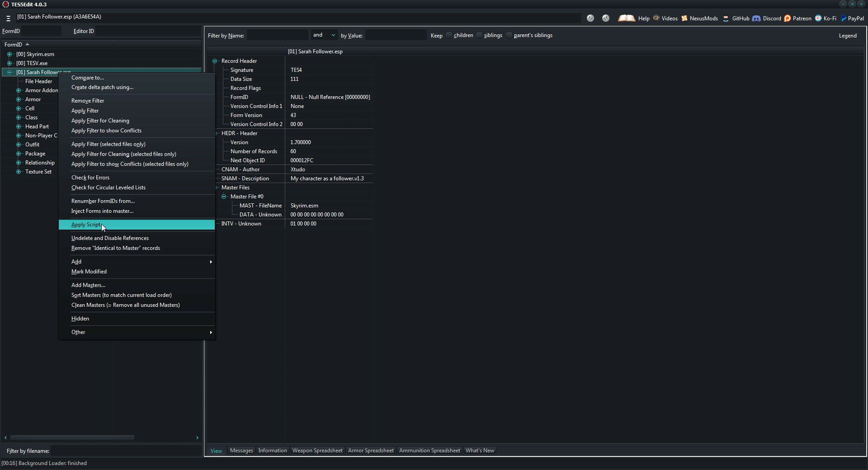Toggle the siblings checkbox
The width and height of the screenshot is (868, 470).
(479, 35)
